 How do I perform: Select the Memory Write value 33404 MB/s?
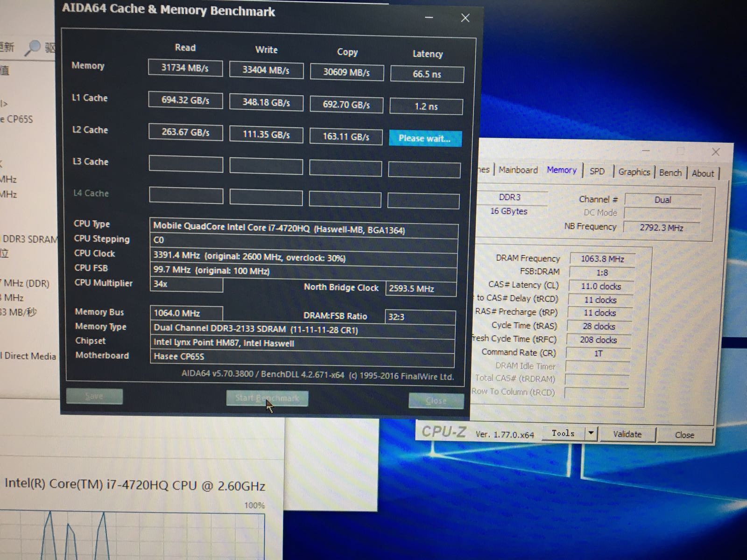(266, 70)
